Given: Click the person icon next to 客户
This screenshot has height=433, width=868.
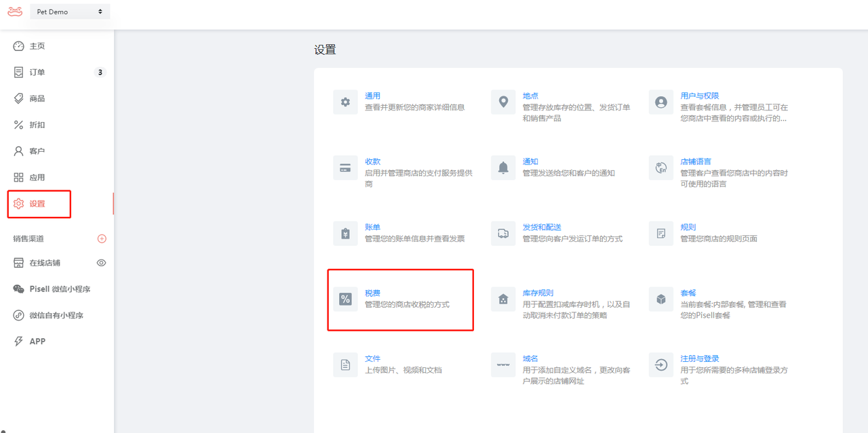Looking at the screenshot, I should tap(18, 151).
